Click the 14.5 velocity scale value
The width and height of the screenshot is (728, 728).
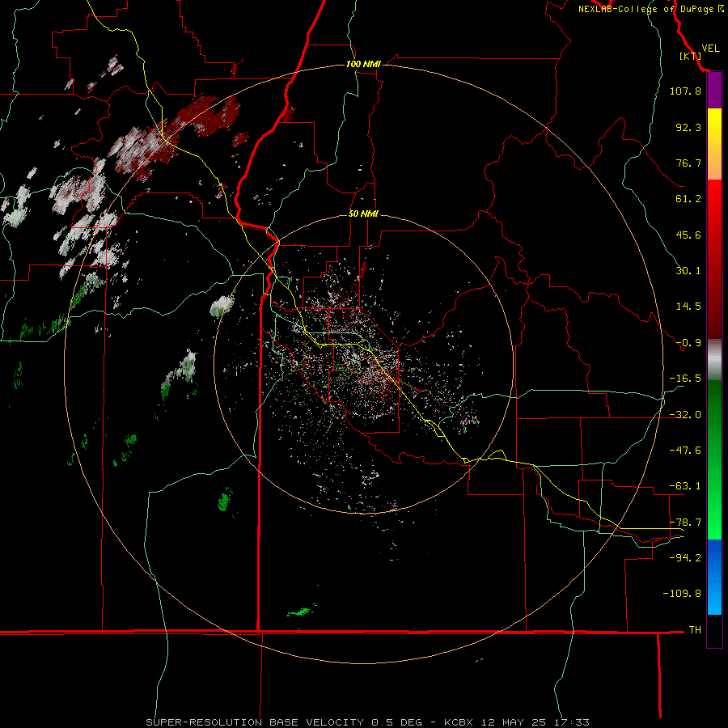pyautogui.click(x=688, y=307)
